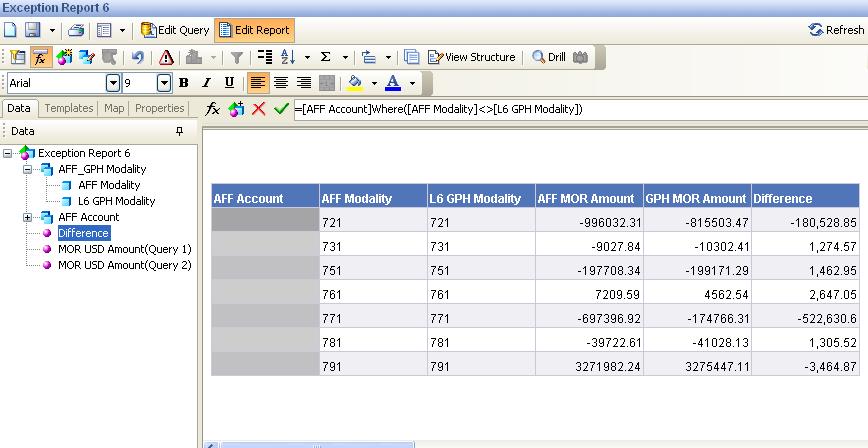Create a new variable from the toolbar
Viewport: 868px width, 448px height.
click(x=64, y=57)
